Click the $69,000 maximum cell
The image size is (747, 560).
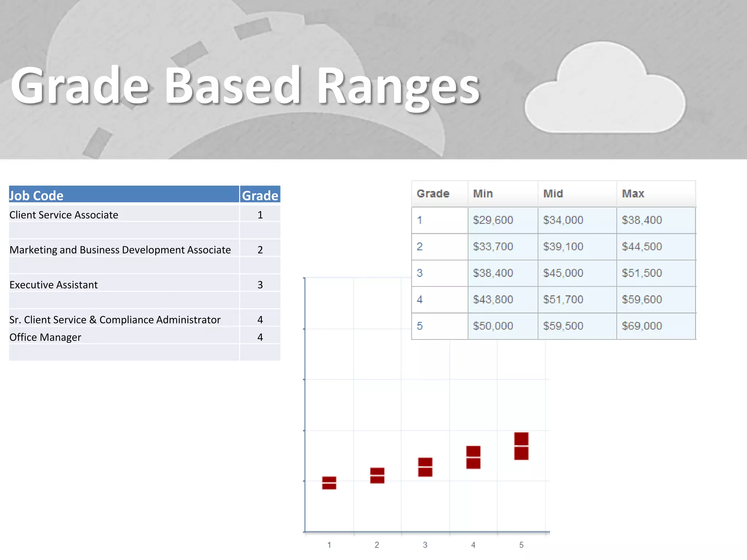[x=642, y=326]
